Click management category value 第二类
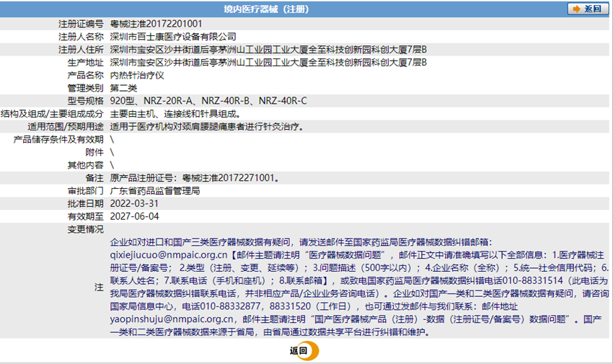The width and height of the screenshot is (613, 364). (x=123, y=88)
